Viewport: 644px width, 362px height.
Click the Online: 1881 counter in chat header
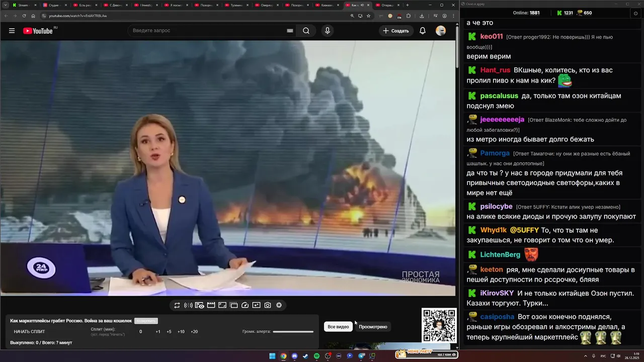pyautogui.click(x=526, y=13)
